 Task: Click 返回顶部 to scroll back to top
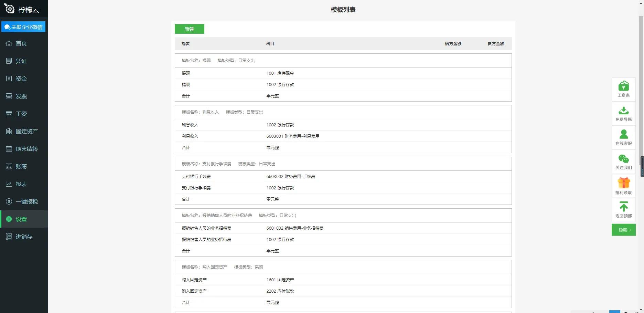[x=623, y=210]
